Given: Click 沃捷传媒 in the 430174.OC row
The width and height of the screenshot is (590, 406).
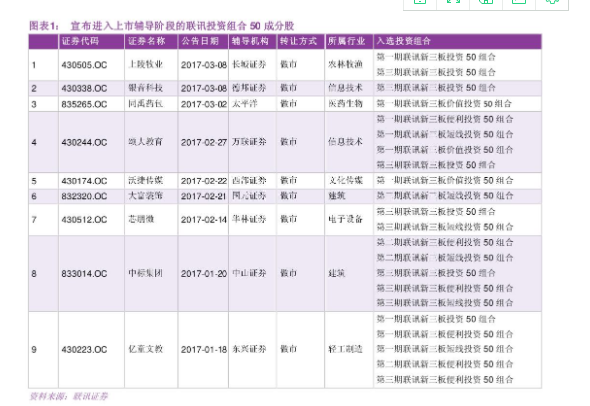Looking at the screenshot, I should click(x=145, y=180).
